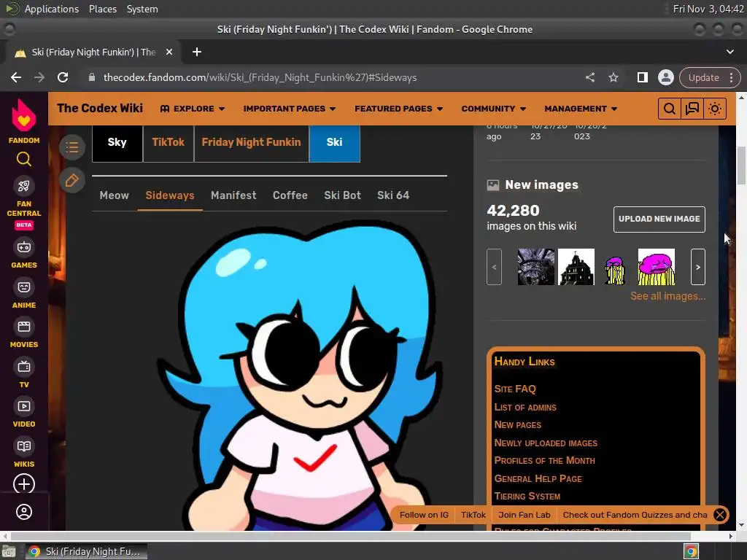Open the discussions speech bubble icon

[692, 109]
